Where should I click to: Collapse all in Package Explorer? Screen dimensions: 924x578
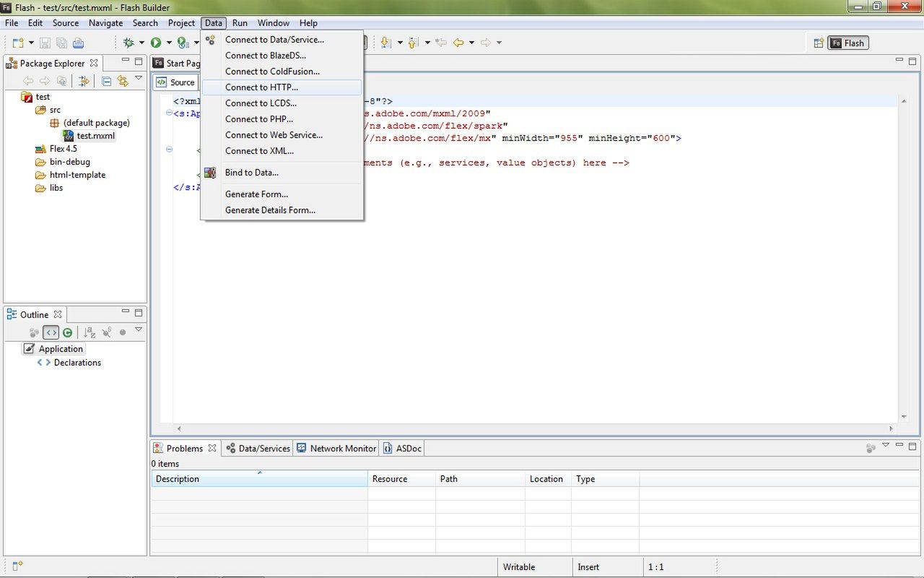(x=106, y=81)
